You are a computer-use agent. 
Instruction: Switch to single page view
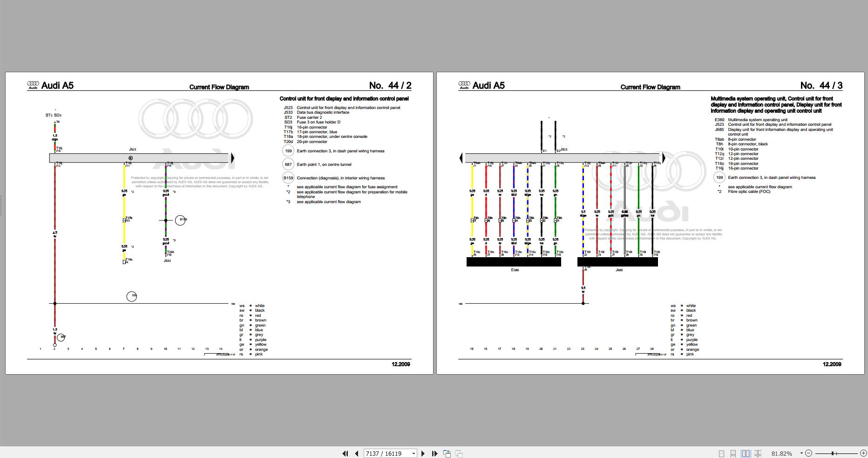tap(721, 453)
